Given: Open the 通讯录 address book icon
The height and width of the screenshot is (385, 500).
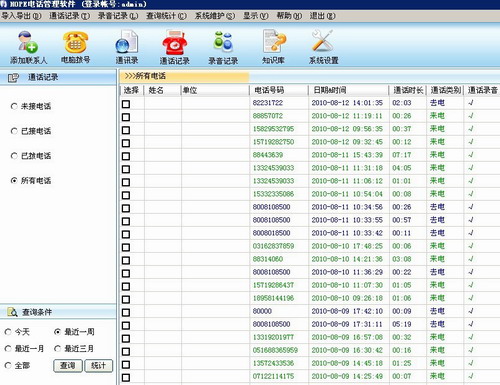Looking at the screenshot, I should [x=127, y=42].
